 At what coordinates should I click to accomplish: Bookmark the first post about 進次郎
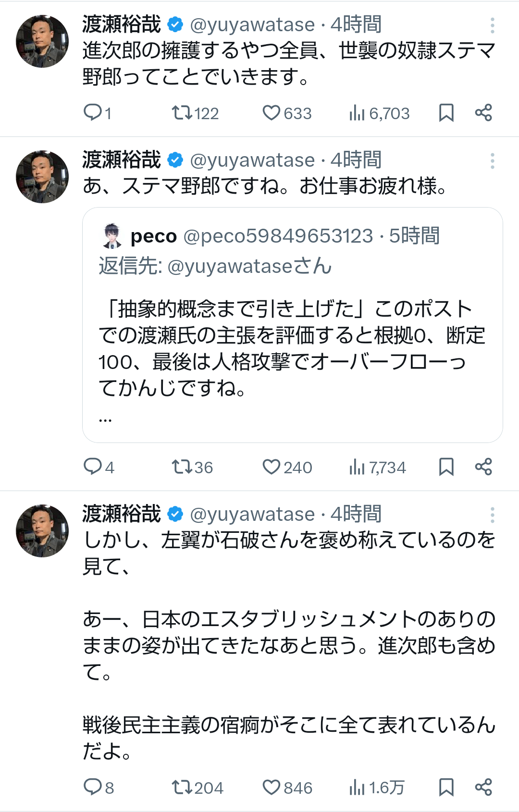(446, 113)
